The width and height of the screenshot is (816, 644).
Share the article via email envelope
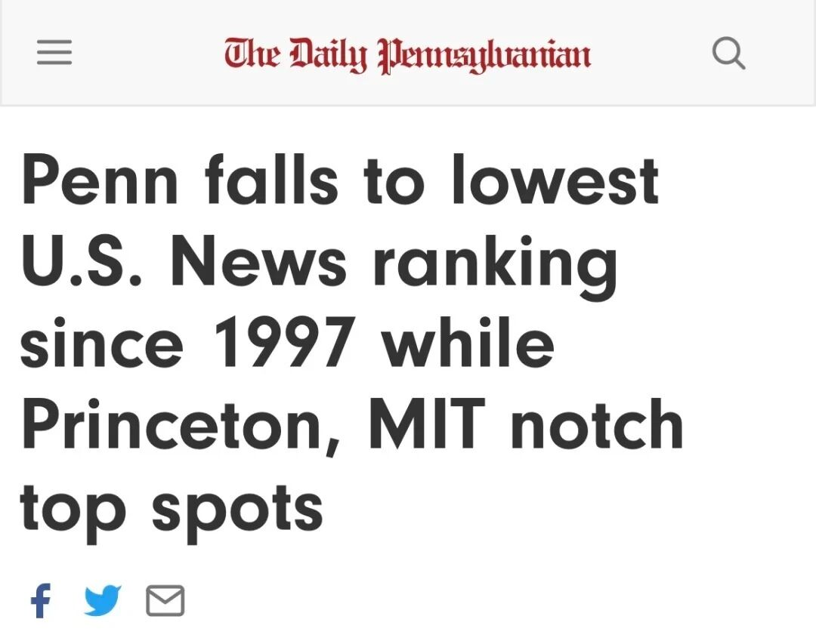pyautogui.click(x=165, y=601)
